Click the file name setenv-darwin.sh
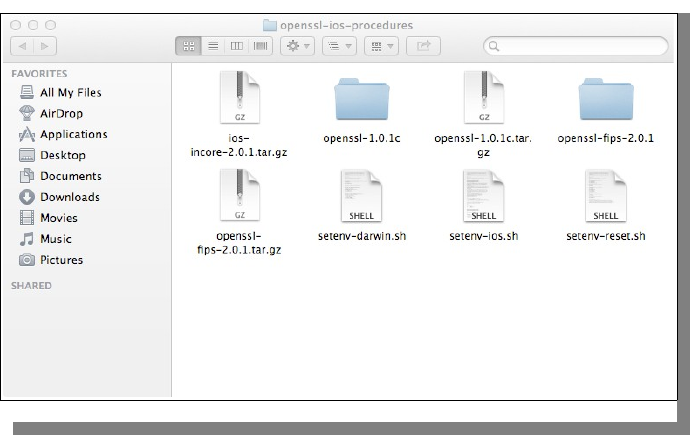Screen dimensions: 690x435 click(362, 236)
